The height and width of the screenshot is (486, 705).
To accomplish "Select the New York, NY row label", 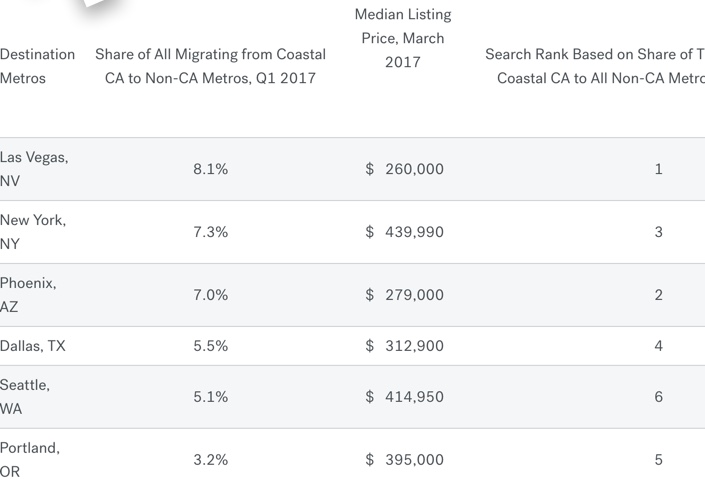I will point(33,232).
